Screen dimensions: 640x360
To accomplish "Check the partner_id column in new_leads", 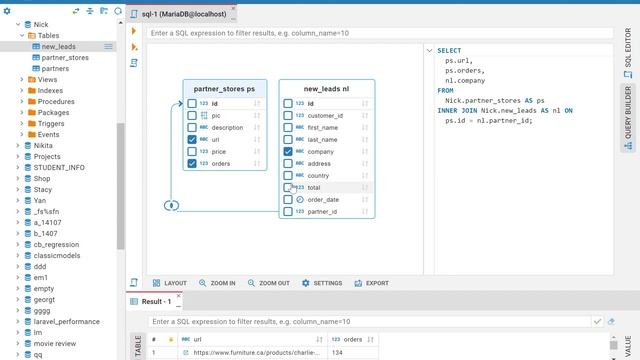I will click(288, 211).
